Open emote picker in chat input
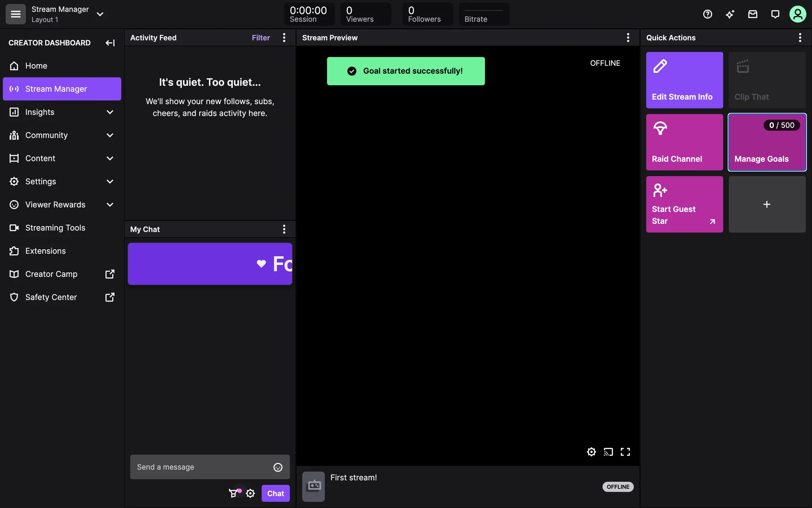This screenshot has height=508, width=812. (x=278, y=467)
